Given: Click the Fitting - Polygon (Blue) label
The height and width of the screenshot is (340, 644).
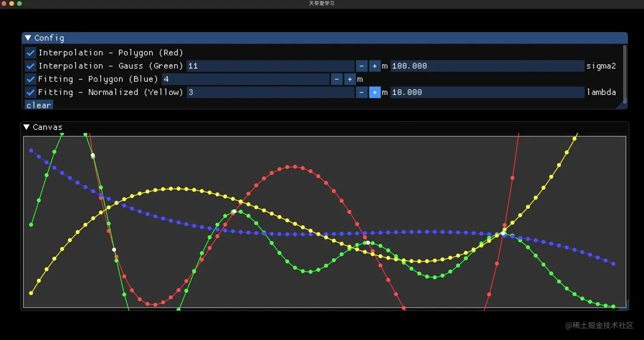Looking at the screenshot, I should click(98, 79).
